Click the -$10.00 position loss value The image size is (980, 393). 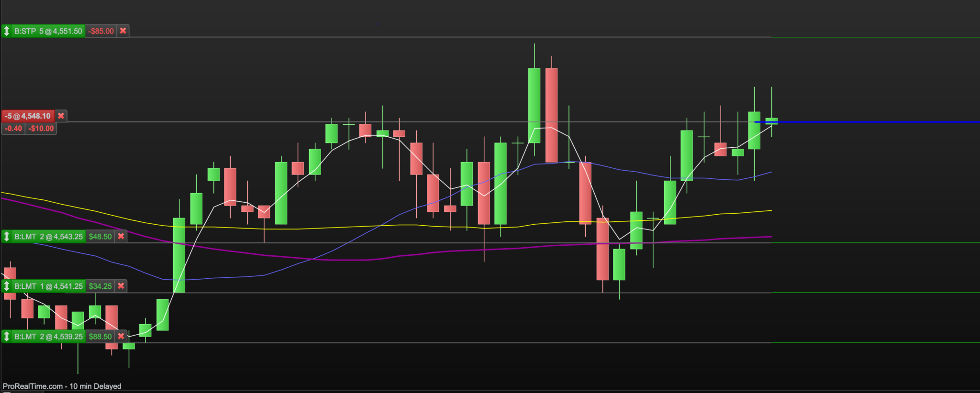(41, 128)
